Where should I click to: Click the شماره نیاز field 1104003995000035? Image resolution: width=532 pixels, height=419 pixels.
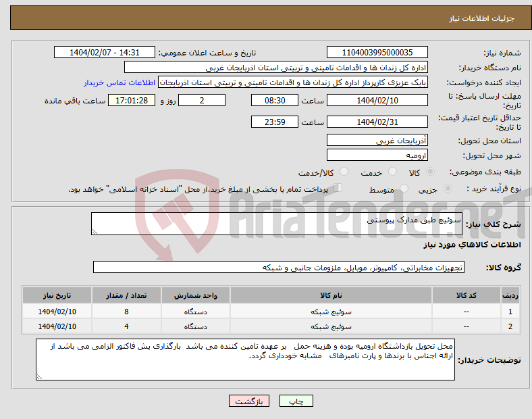tap(377, 52)
